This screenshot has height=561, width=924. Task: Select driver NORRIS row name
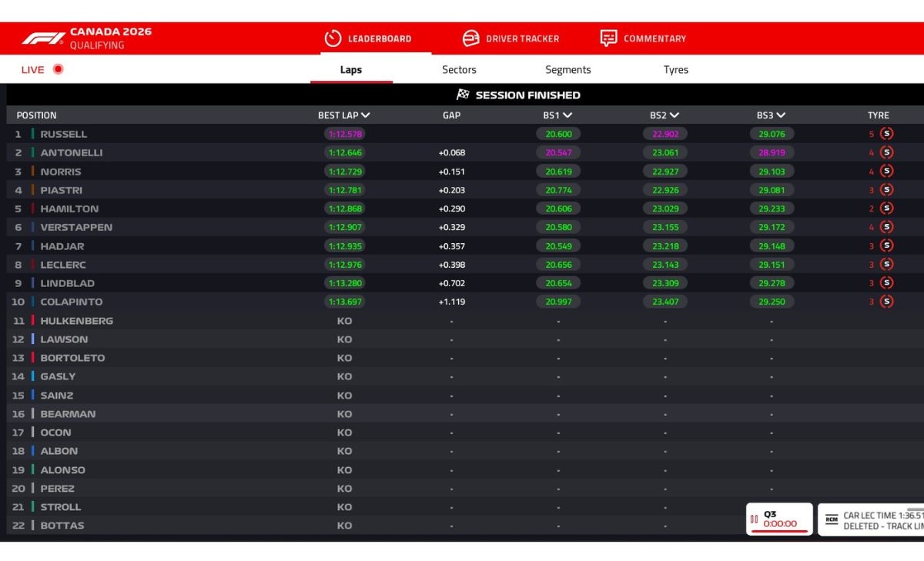[x=60, y=172]
